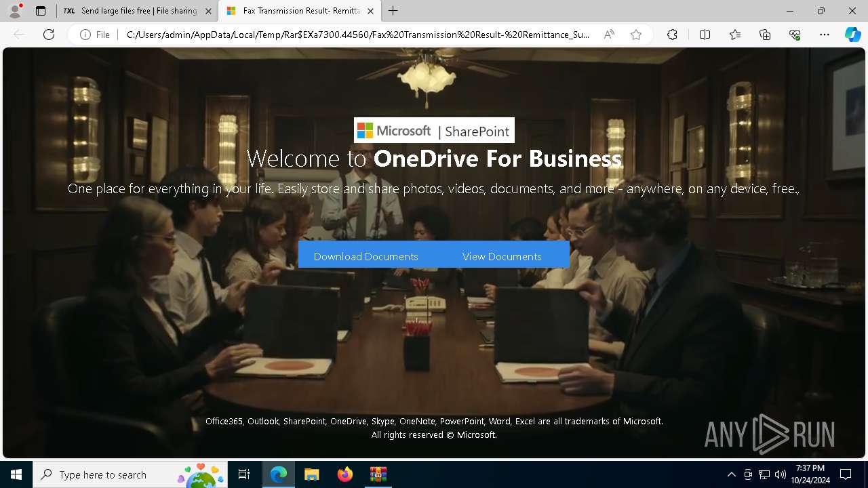This screenshot has width=868, height=488.
Task: Click the Microsoft SharePoint logo
Action: (434, 130)
